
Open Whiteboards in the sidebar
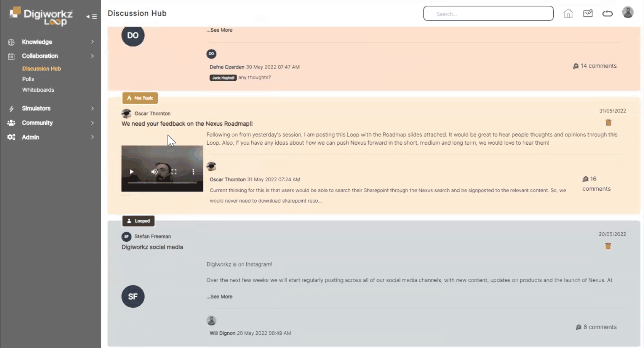pyautogui.click(x=38, y=90)
